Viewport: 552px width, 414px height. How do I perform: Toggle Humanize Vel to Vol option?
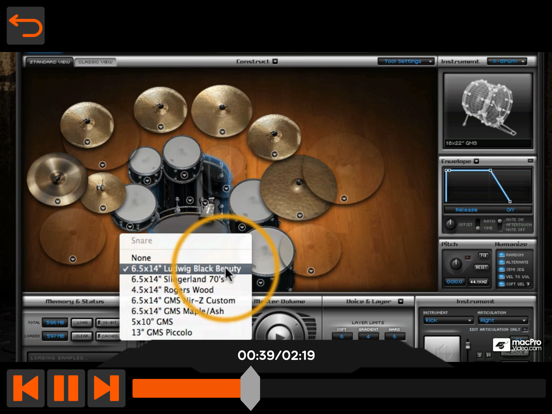[501, 277]
